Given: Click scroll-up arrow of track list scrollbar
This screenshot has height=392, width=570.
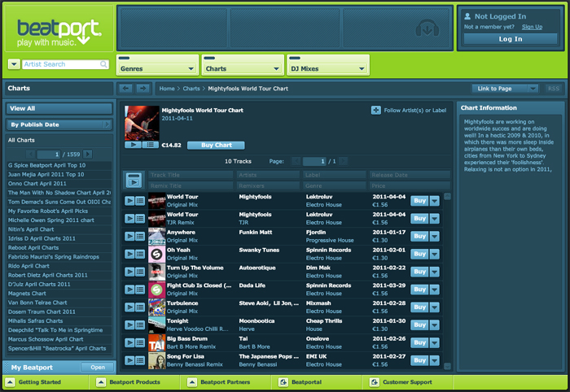Looking at the screenshot, I should tap(448, 196).
